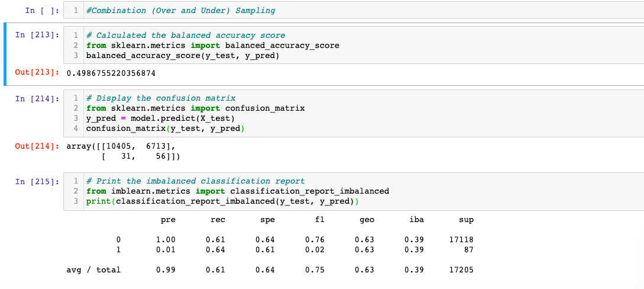Viewport: 644px width, 289px height.
Task: Click the array value 56
Action: click(160, 156)
